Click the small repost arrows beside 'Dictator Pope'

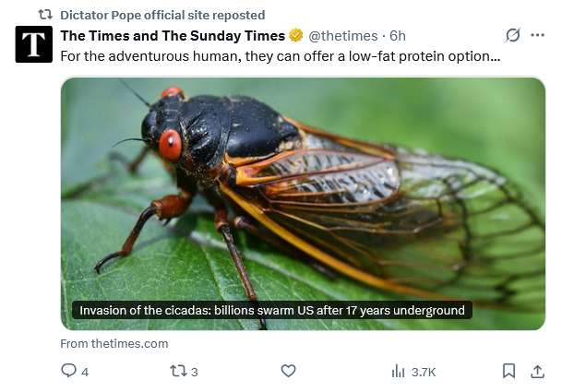click(x=45, y=15)
